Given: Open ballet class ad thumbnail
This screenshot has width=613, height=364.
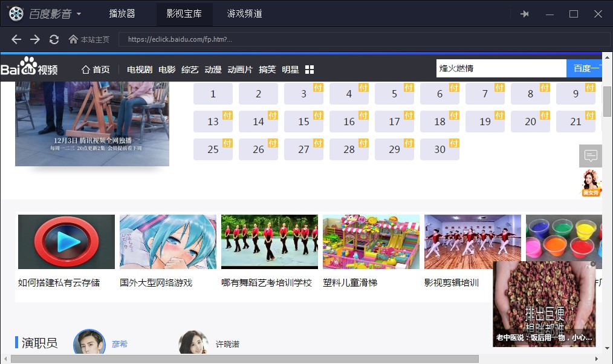Looking at the screenshot, I should click(x=473, y=242).
